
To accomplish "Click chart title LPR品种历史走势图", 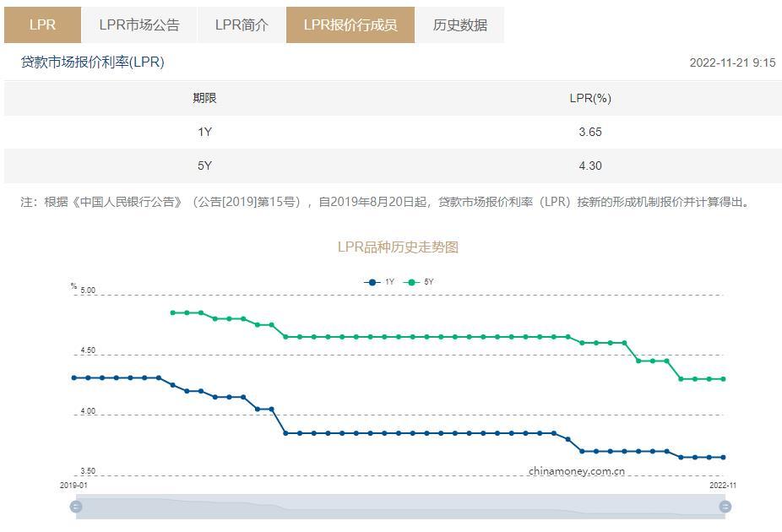I will 398,247.
